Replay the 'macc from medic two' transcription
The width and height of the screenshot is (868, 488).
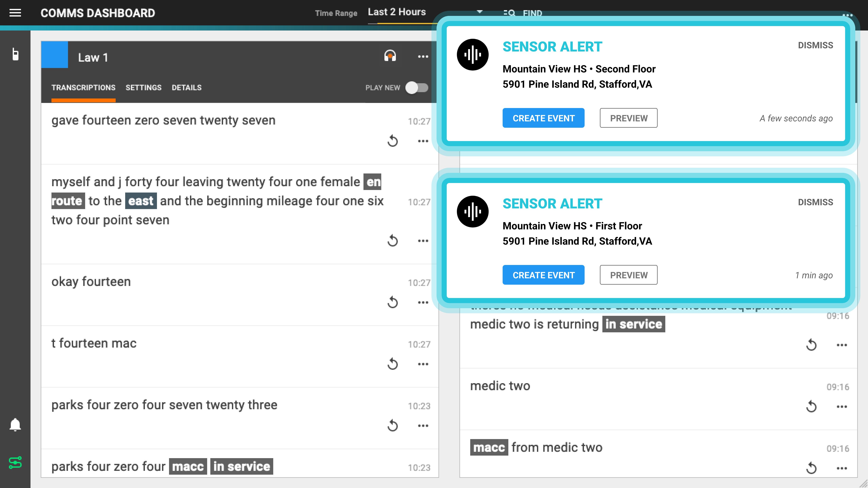(x=811, y=468)
